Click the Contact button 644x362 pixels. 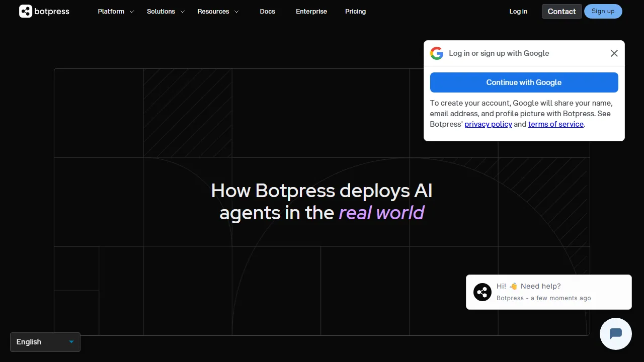562,11
